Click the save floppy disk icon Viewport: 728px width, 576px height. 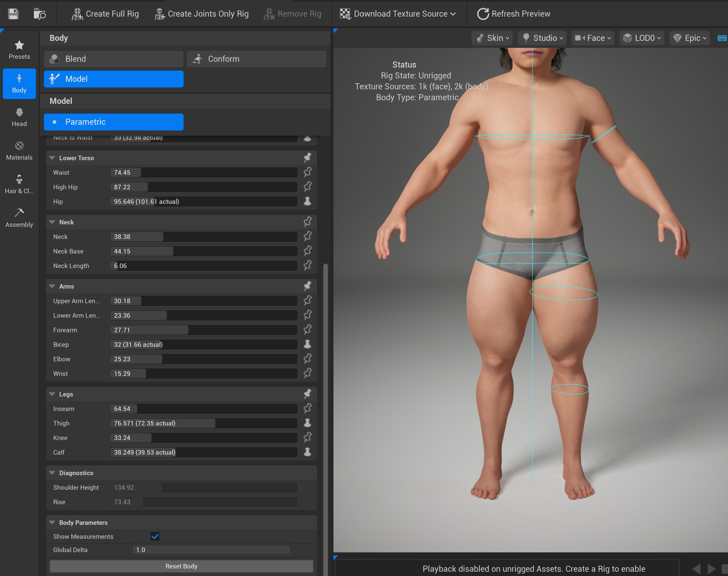click(x=13, y=14)
